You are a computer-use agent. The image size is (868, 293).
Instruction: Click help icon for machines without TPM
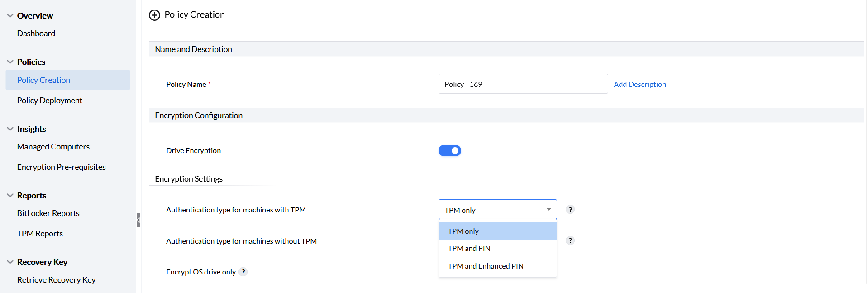(570, 241)
